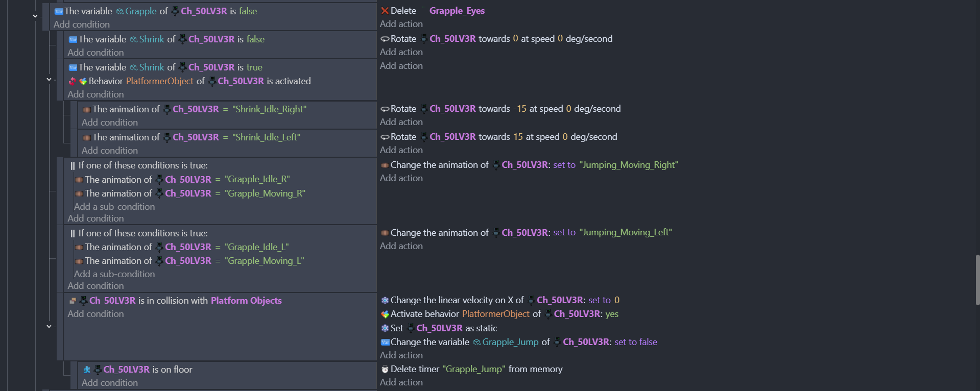Click the vertical scrollbar thumb
The image size is (980, 391).
(977, 280)
